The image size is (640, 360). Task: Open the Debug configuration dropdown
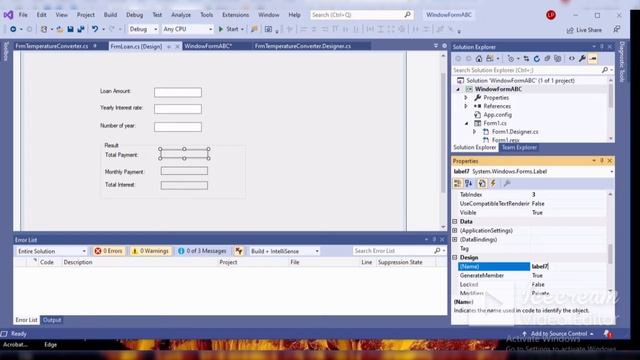(x=143, y=29)
